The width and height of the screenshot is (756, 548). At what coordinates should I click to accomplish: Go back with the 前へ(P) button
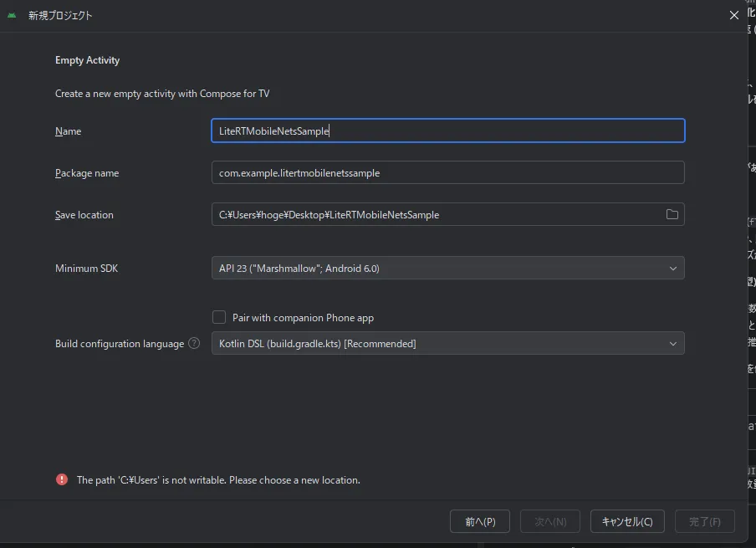pos(480,521)
